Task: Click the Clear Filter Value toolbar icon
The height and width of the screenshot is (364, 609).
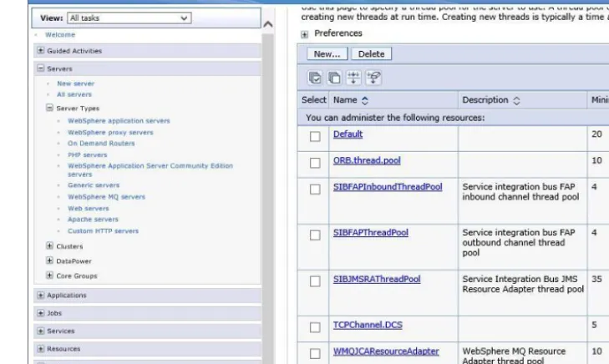Action: tap(373, 78)
